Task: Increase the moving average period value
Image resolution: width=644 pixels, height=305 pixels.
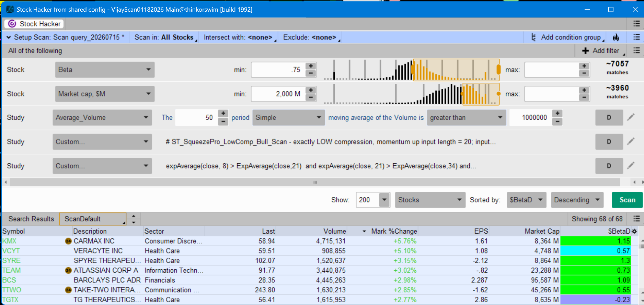Action: point(223,114)
